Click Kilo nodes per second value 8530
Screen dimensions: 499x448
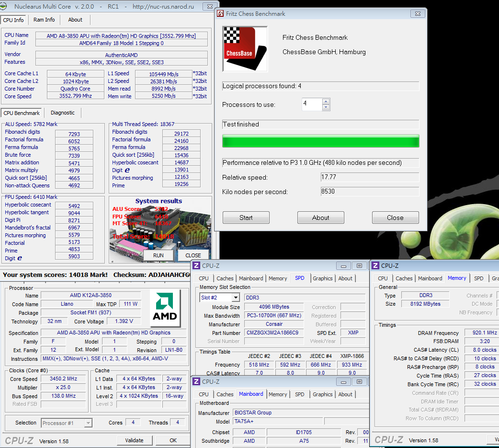[x=370, y=191]
